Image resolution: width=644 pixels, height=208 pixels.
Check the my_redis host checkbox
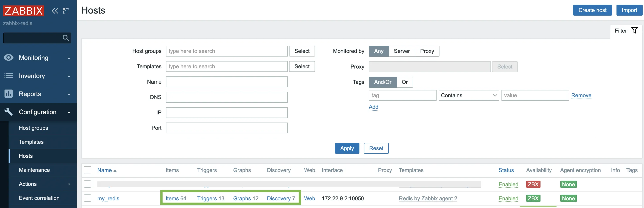87,198
